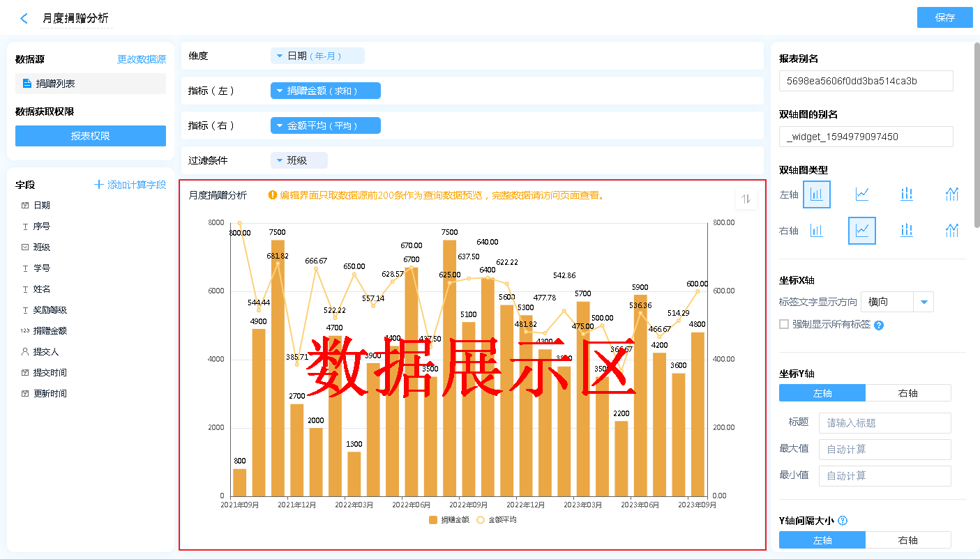Click the 更改数据源 link

142,60
